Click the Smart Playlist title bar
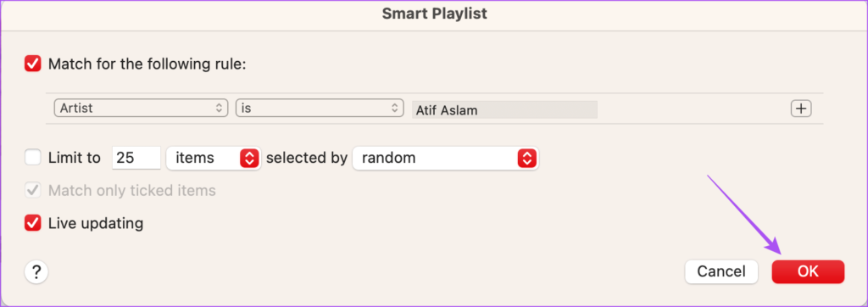The image size is (868, 307). pyautogui.click(x=434, y=14)
